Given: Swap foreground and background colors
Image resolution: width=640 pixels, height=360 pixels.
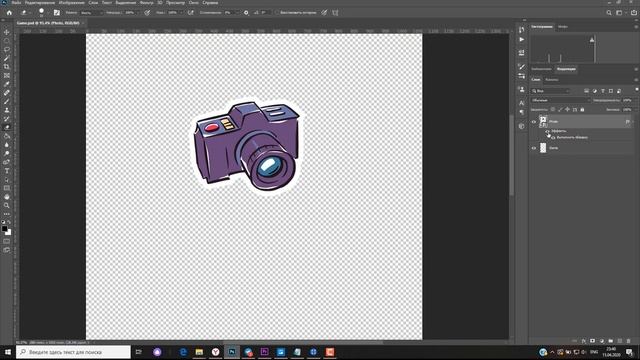Looking at the screenshot, I should (x=9, y=222).
